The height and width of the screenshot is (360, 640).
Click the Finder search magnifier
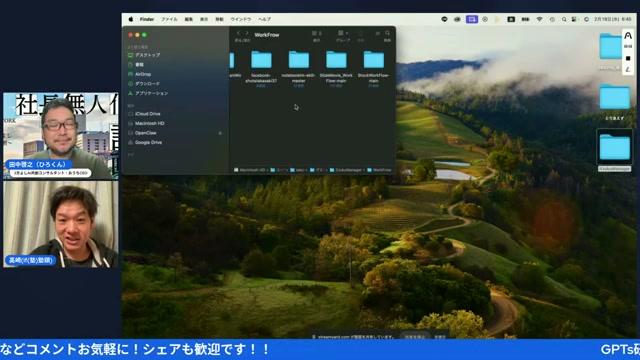pyautogui.click(x=387, y=33)
